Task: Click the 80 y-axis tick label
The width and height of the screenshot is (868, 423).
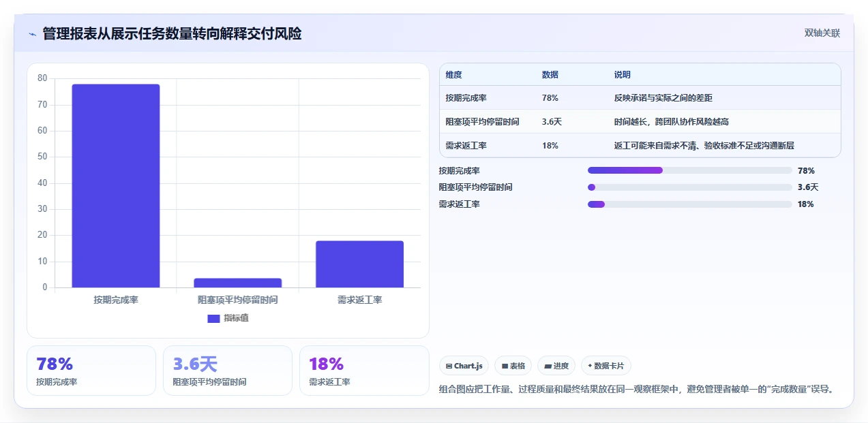Action: tap(42, 78)
